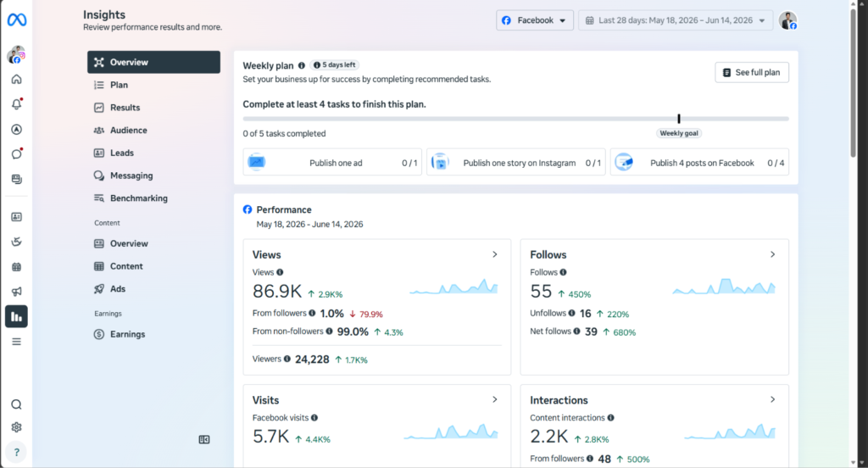
Task: Select Insights bar chart icon in left rail
Action: 17,316
